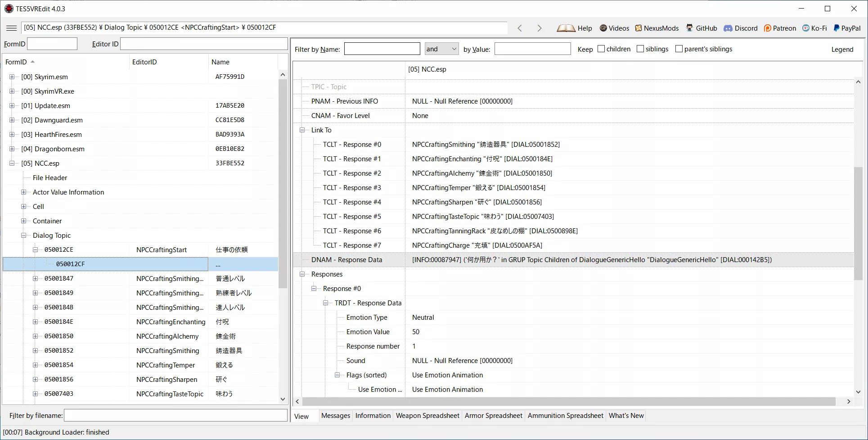Toggle the parent's siblings checkbox
Screen dimensions: 868x440
[x=679, y=49]
